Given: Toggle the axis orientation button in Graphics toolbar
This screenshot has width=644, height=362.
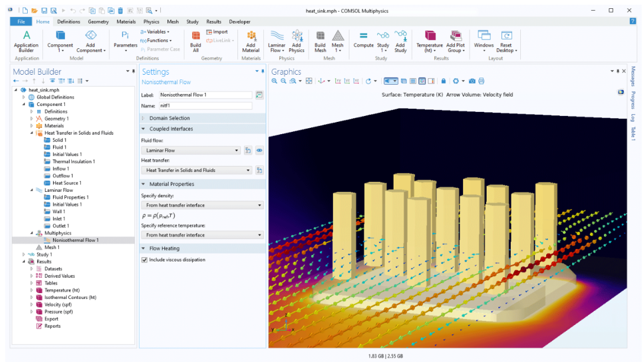Looking at the screenshot, I should coord(422,81).
